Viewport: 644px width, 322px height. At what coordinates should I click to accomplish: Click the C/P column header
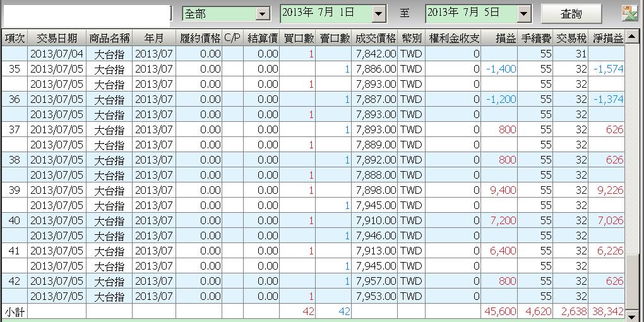232,38
